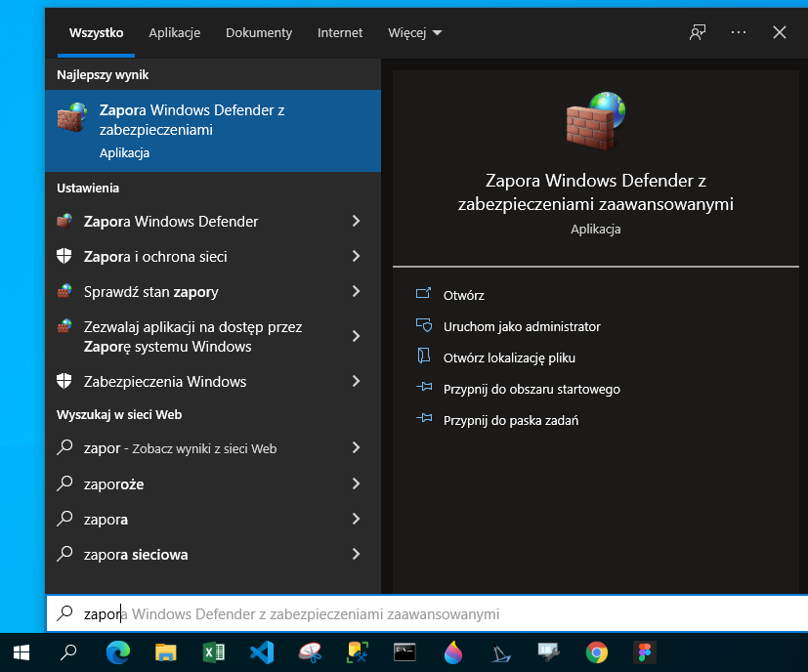Click the firewall icon of Sprawdź stan zapory
The image size is (808, 672).
(x=64, y=291)
